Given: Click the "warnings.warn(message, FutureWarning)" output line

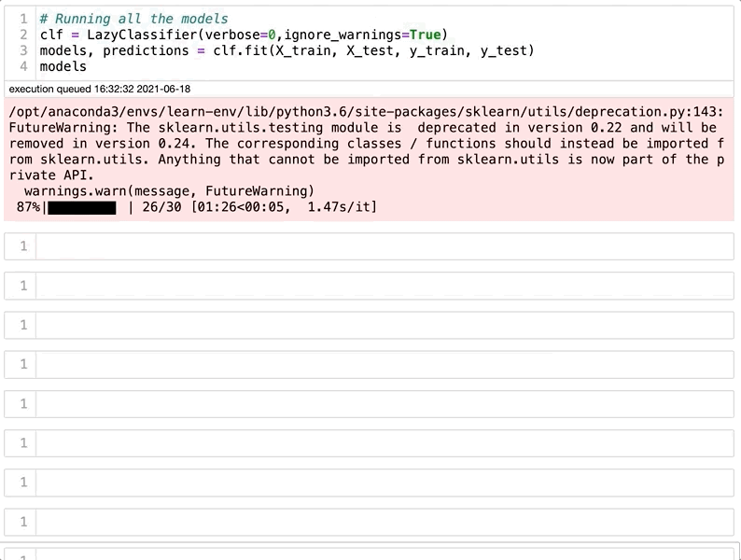Looking at the screenshot, I should click(x=169, y=191).
